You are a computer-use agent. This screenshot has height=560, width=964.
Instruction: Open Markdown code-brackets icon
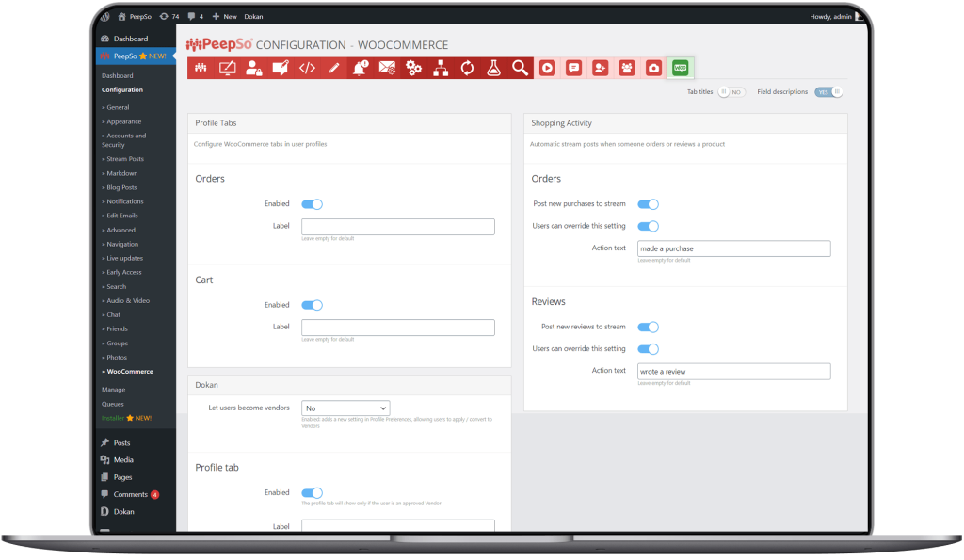point(308,68)
